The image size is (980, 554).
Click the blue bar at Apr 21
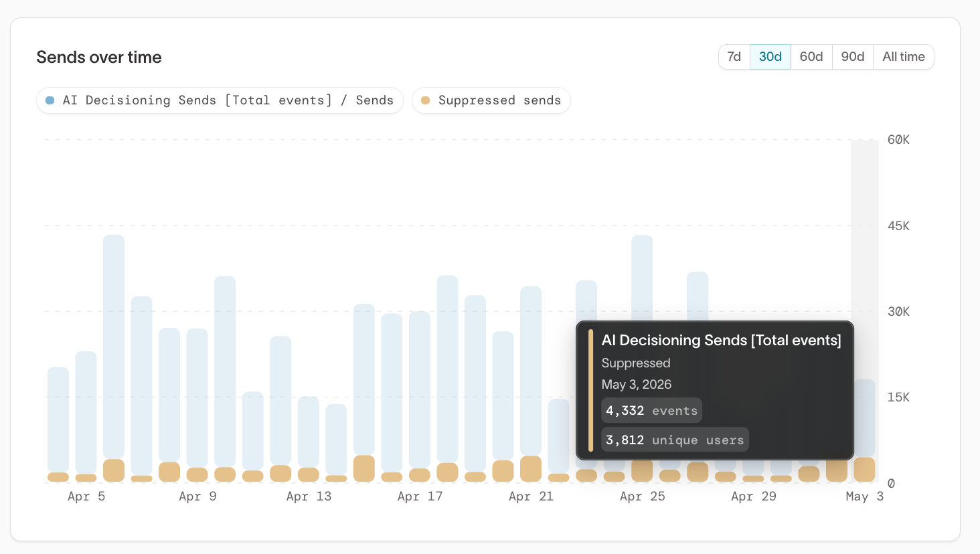tap(531, 371)
